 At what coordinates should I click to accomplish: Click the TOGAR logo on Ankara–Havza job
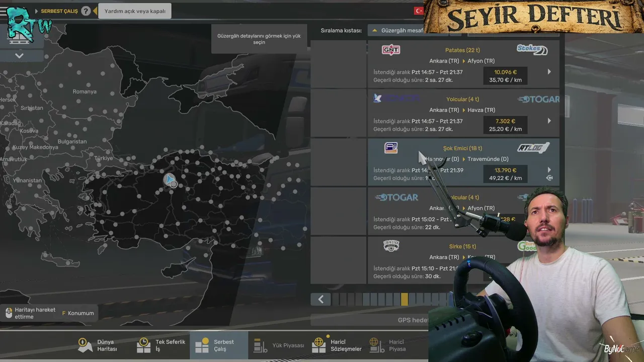538,99
